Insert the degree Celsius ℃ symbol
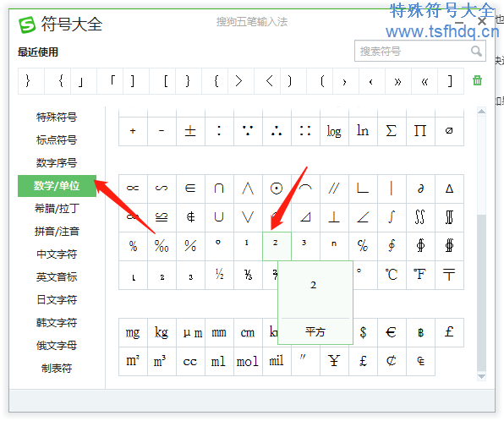 (392, 275)
